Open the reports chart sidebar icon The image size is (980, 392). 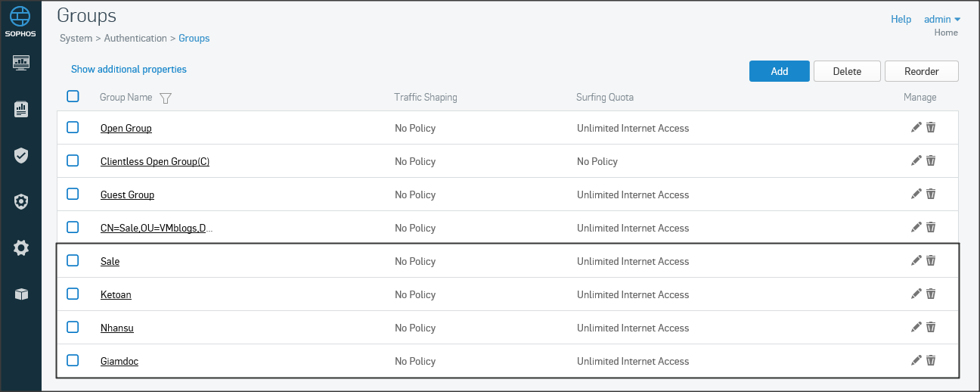tap(21, 110)
